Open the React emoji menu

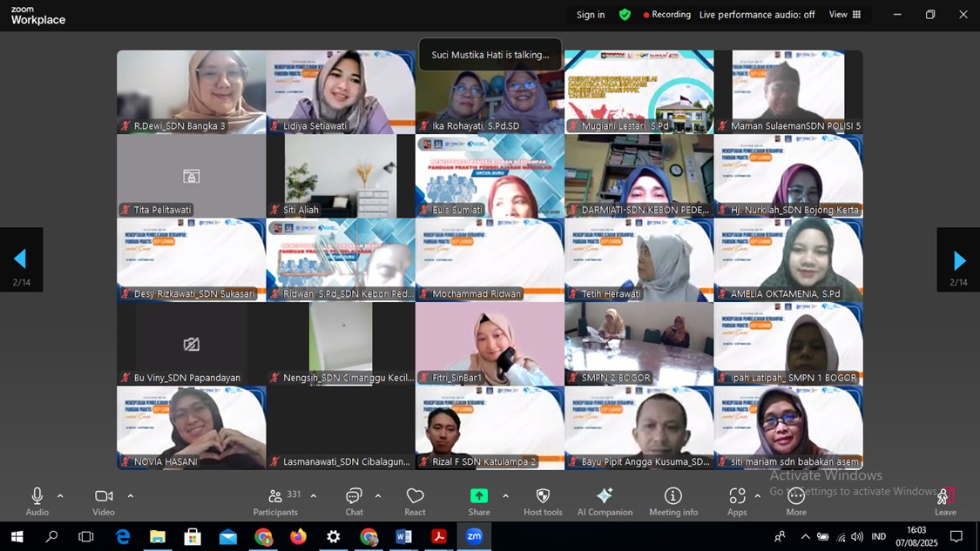415,501
